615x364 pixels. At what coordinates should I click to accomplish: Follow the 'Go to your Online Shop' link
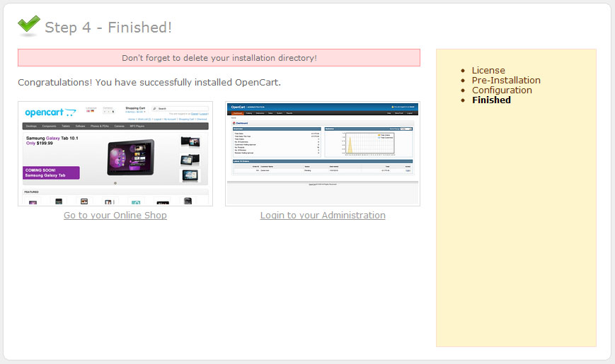115,215
